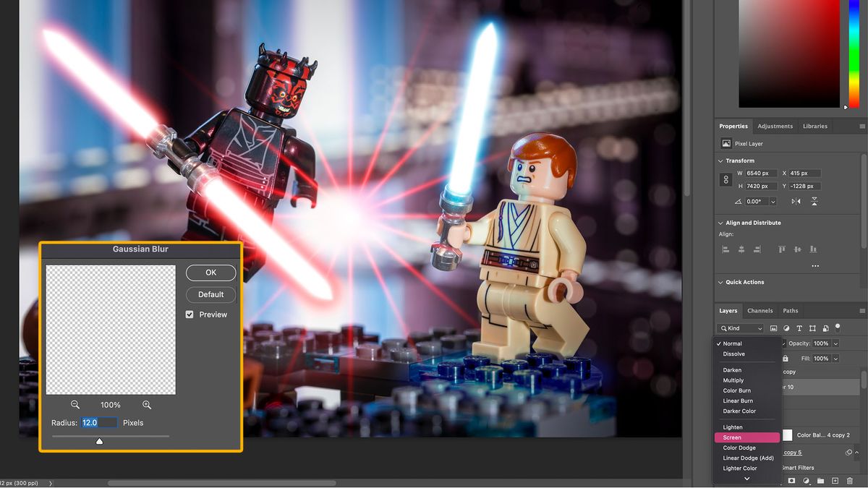The height and width of the screenshot is (488, 868).
Task: Create a new group with the folder icon
Action: 820,480
